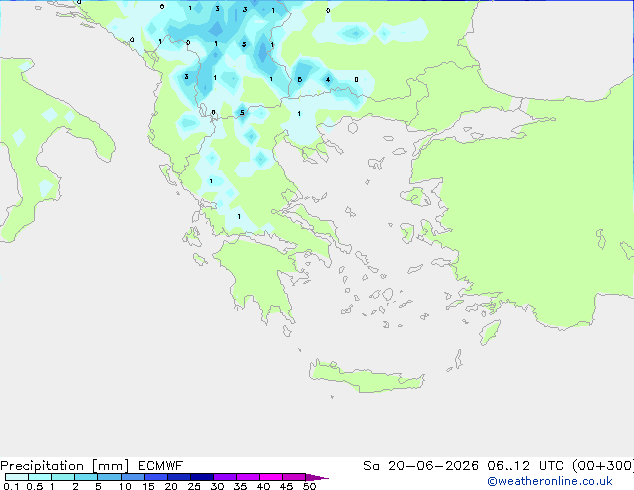Click the "25" legend scale label
Viewport: 634px width, 490px height.
pos(194,486)
